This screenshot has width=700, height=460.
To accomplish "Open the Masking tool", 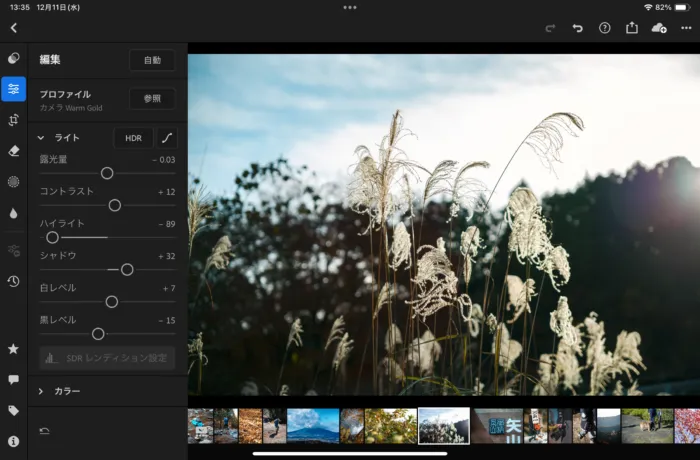I will (14, 182).
